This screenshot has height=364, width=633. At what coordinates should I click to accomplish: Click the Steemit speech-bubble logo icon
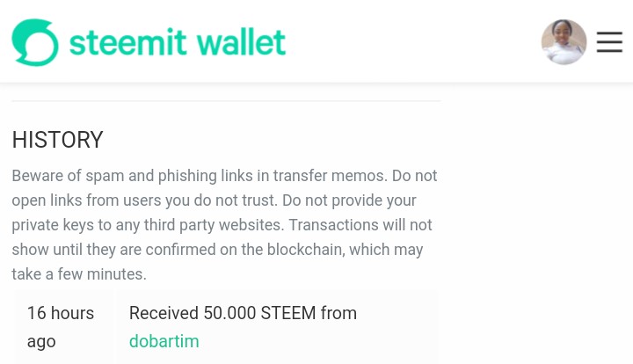(35, 42)
